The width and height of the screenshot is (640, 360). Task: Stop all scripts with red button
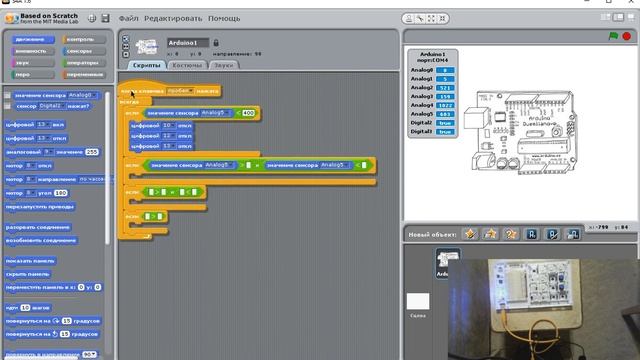pyautogui.click(x=627, y=36)
